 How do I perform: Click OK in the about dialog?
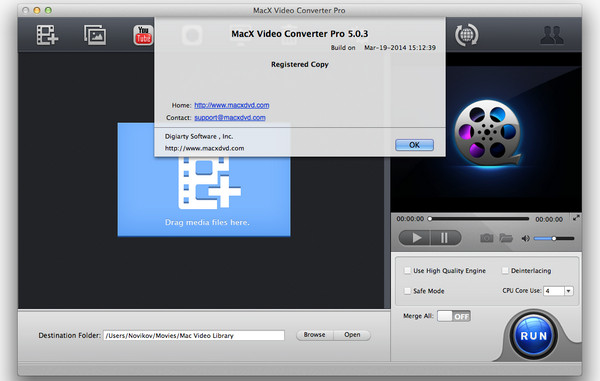pos(414,145)
